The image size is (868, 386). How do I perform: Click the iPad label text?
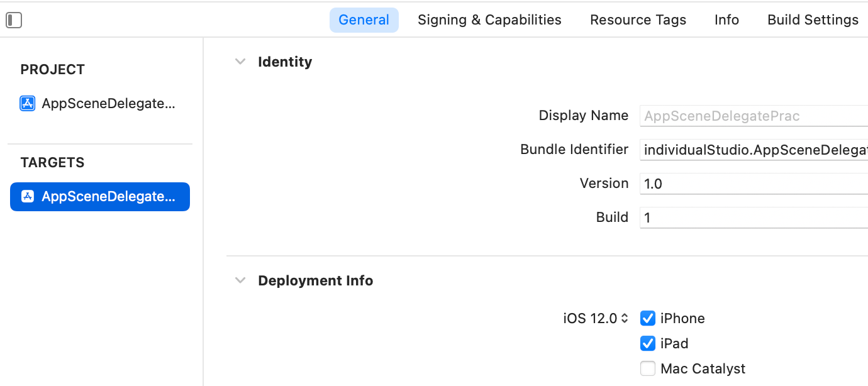pos(674,343)
